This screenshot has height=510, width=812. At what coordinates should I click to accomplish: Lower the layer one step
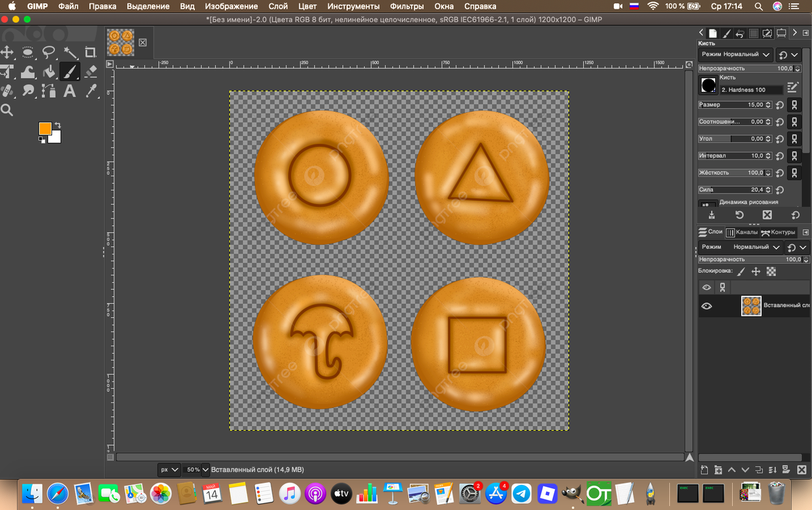coord(745,469)
